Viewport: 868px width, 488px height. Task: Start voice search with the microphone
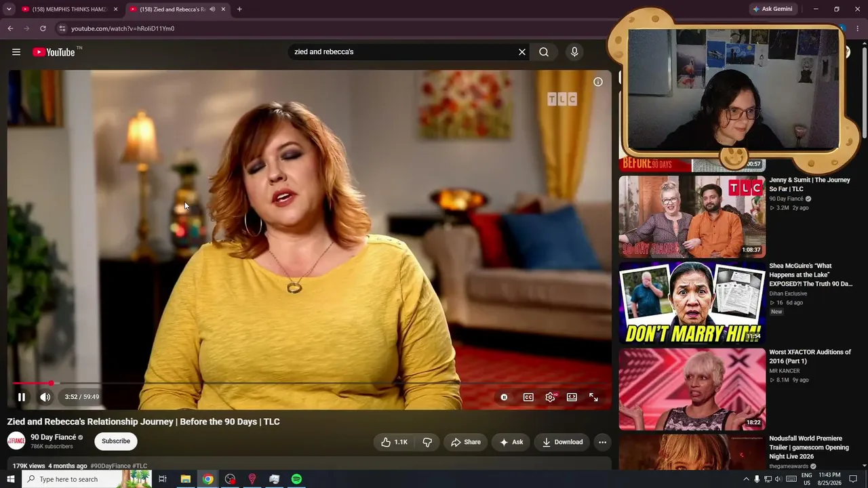(x=574, y=52)
